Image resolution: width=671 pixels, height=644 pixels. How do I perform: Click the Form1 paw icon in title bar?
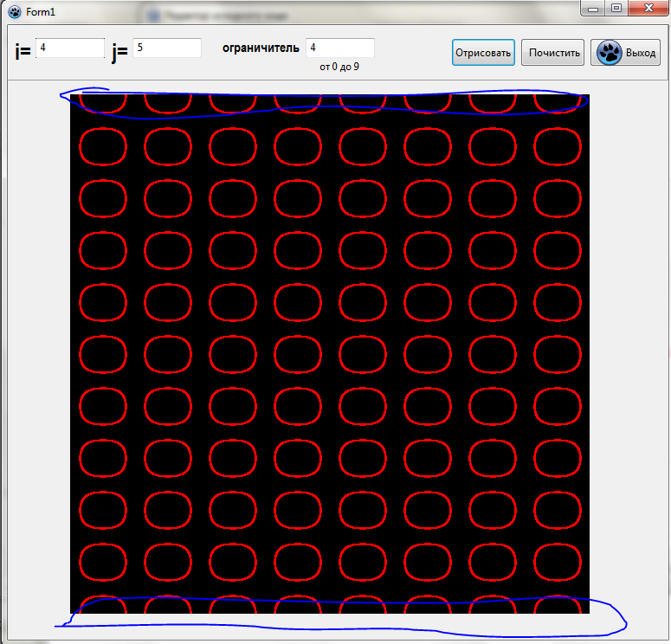(14, 11)
